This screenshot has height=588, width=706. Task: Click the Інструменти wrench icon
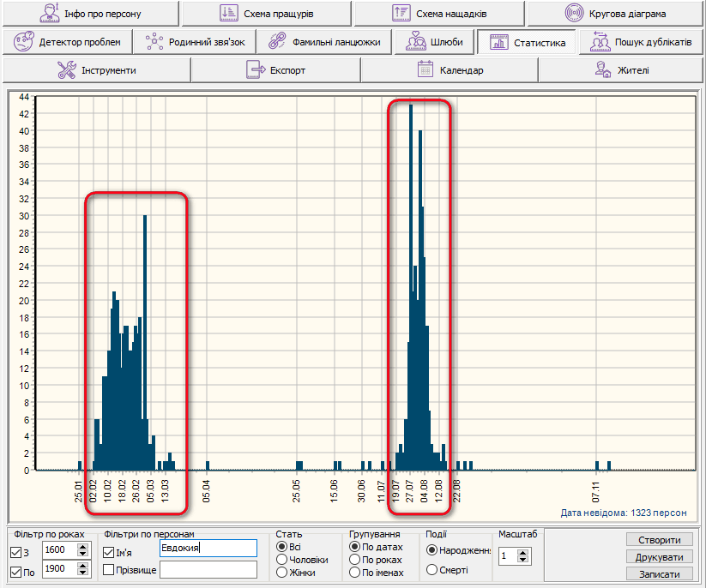point(67,70)
